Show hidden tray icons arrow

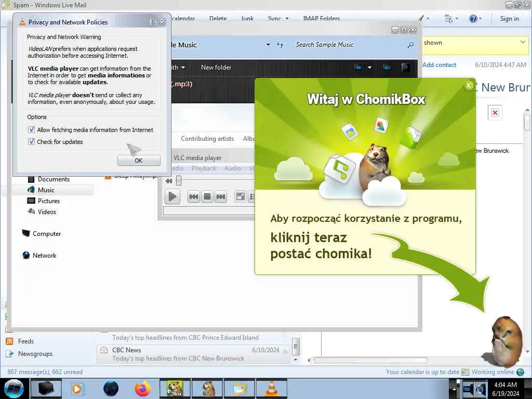pyautogui.click(x=454, y=389)
